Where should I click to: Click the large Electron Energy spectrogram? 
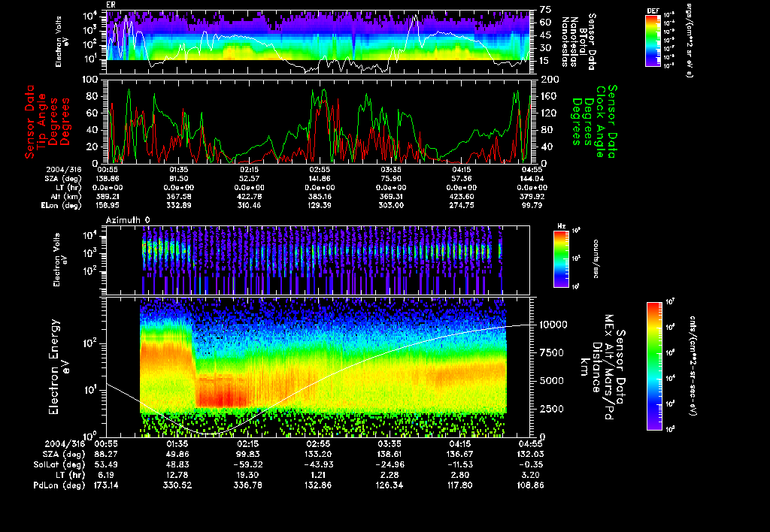click(x=318, y=367)
